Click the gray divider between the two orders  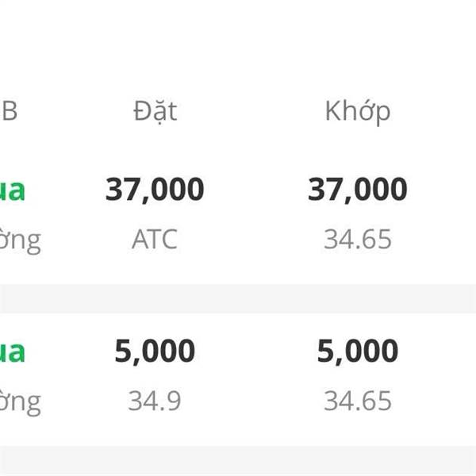[x=238, y=298]
